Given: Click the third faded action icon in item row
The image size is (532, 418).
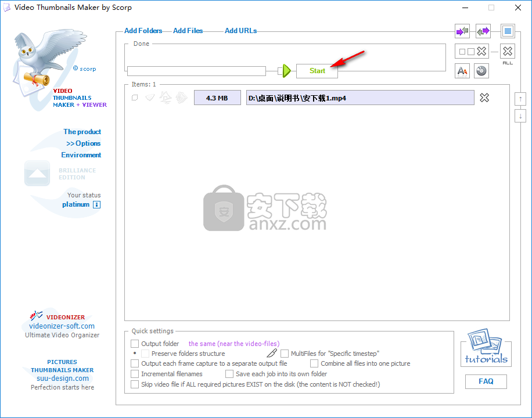Looking at the screenshot, I should (182, 98).
